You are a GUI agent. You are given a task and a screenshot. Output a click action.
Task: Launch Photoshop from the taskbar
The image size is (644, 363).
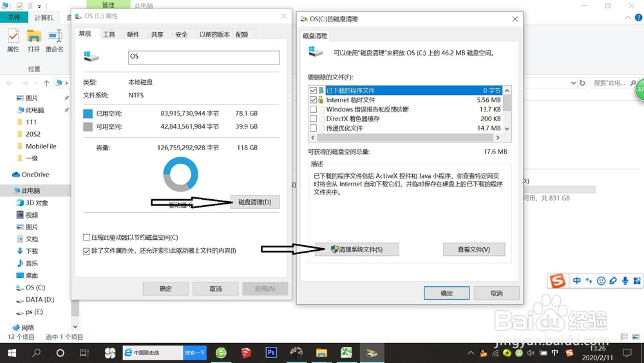pyautogui.click(x=271, y=353)
